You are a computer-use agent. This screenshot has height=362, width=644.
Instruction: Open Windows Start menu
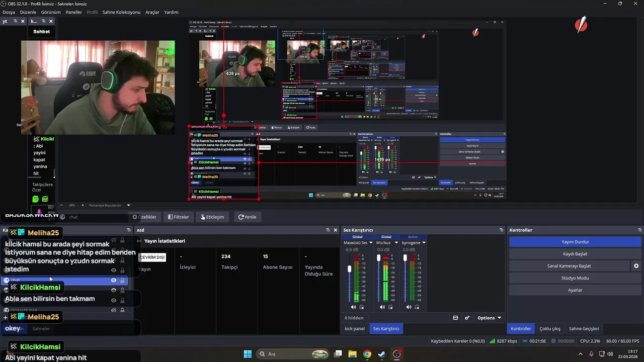(x=248, y=354)
